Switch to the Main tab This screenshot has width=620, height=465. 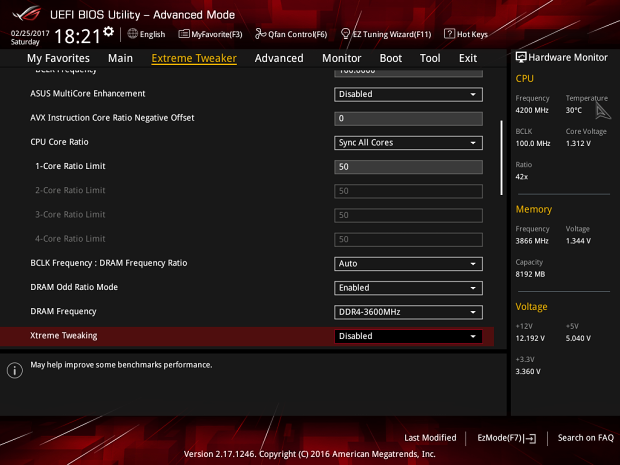coord(120,58)
